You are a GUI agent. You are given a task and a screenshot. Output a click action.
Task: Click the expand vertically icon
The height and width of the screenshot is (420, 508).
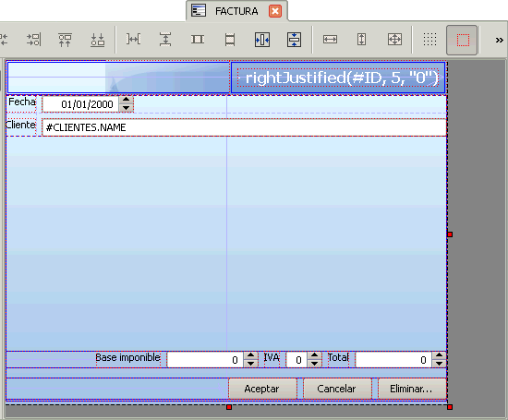[361, 40]
